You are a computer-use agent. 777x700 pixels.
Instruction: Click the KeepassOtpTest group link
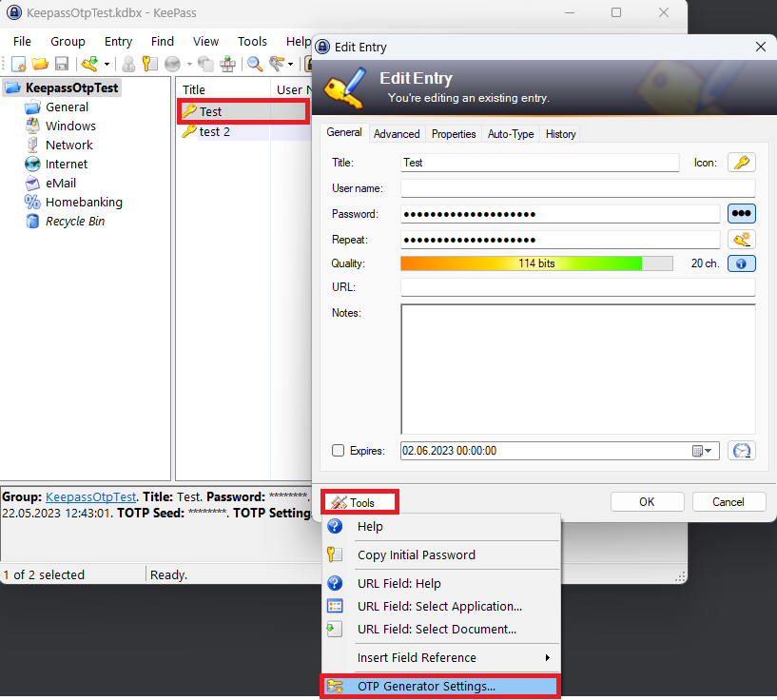(x=90, y=496)
